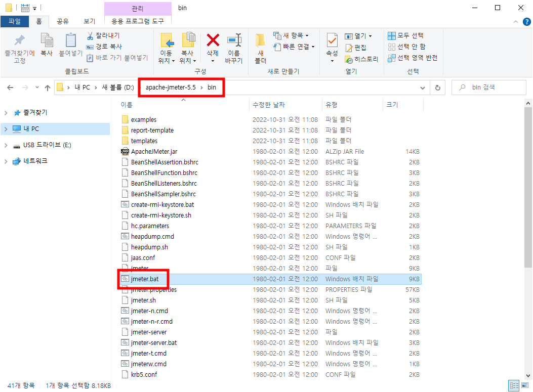
Task: Click 새 볼륨 (D:) in breadcrumb
Action: click(117, 88)
